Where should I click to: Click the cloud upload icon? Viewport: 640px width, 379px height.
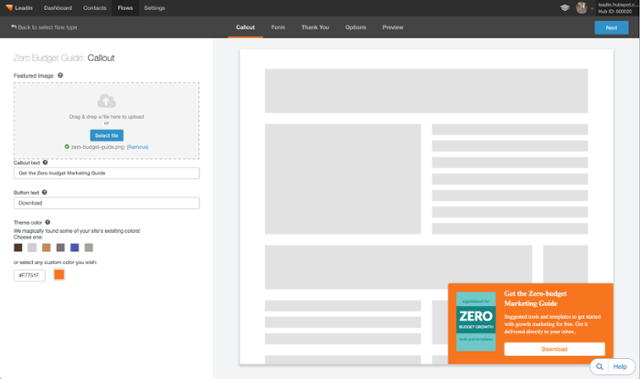(107, 101)
